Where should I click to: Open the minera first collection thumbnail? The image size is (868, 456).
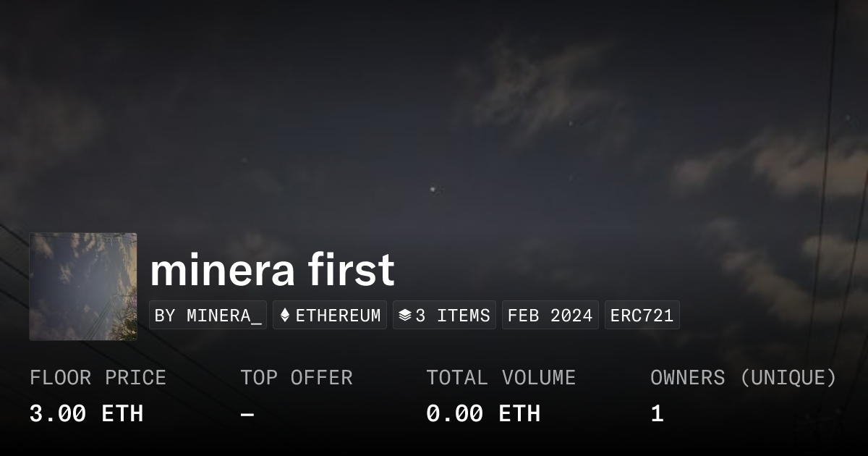(x=83, y=286)
